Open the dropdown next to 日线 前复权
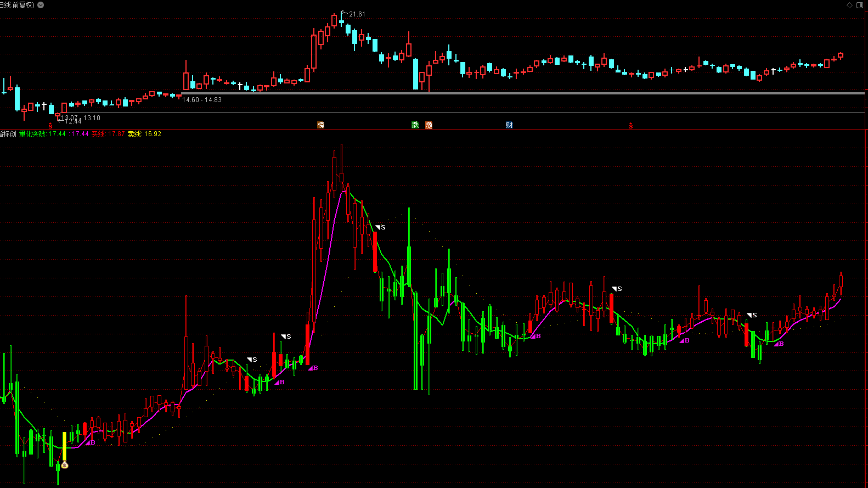 point(41,5)
